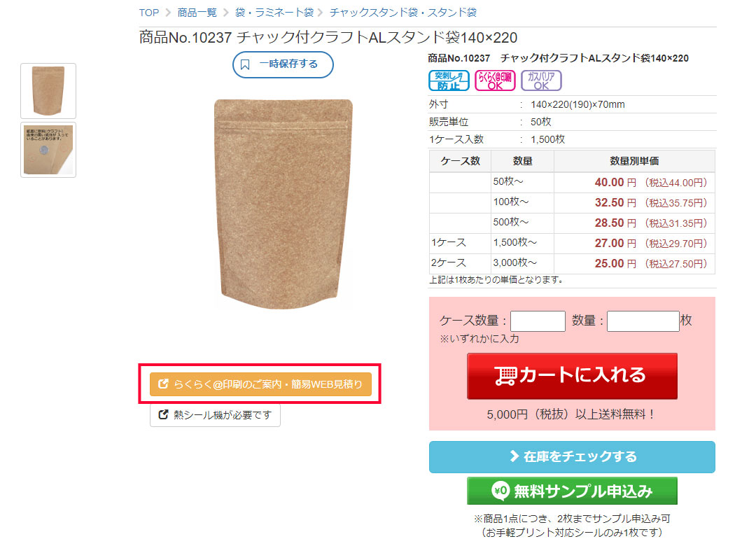The height and width of the screenshot is (546, 756).
Task: Click the 突刺し防止 badge icon
Action: pyautogui.click(x=449, y=80)
